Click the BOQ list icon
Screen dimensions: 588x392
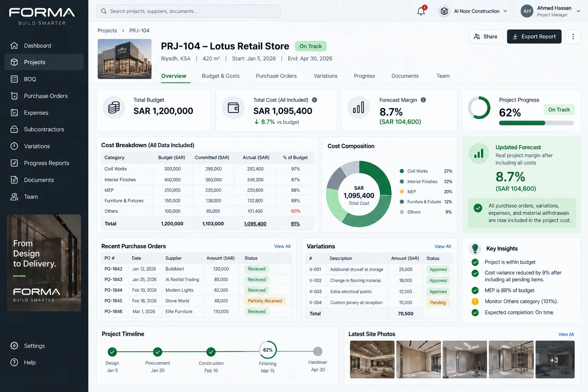14,79
